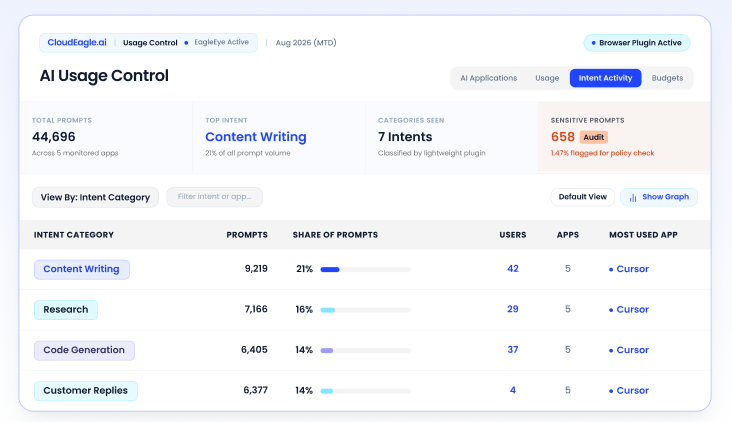732x422 pixels.
Task: Click the Browser Plugin Active badge
Action: [x=637, y=43]
